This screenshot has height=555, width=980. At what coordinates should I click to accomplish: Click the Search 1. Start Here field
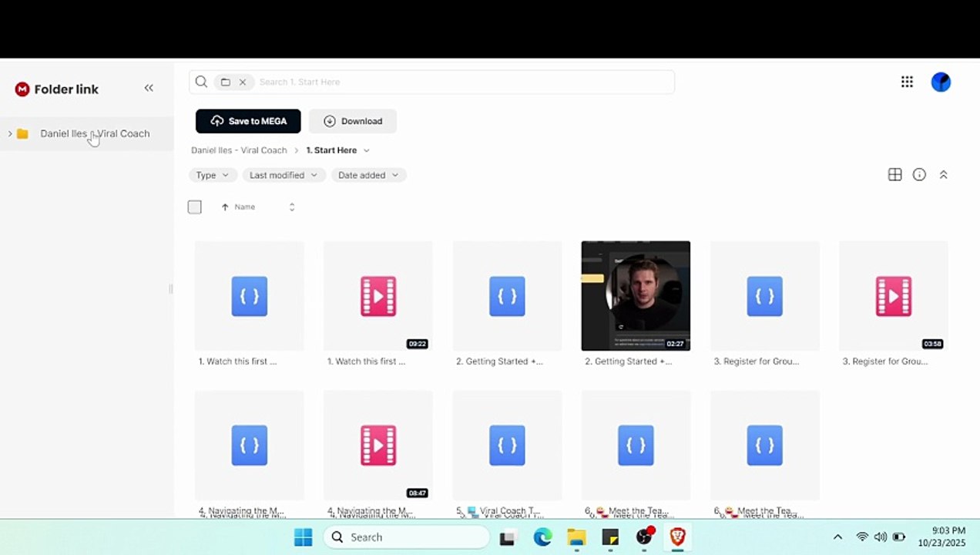(462, 82)
